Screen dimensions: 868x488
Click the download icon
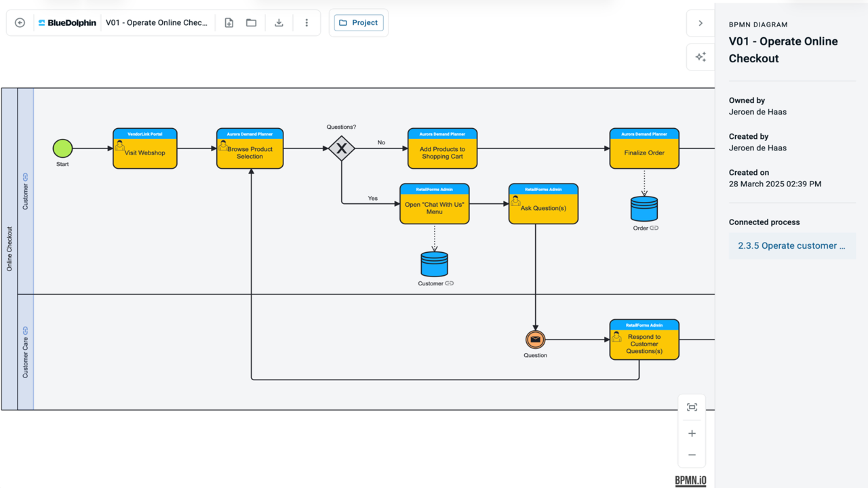[279, 23]
